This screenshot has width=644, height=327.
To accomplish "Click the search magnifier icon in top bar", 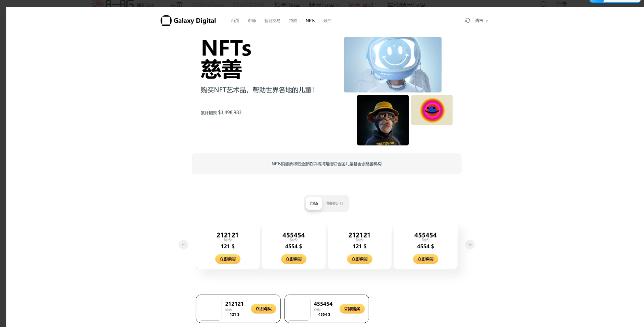I will pyautogui.click(x=544, y=4).
